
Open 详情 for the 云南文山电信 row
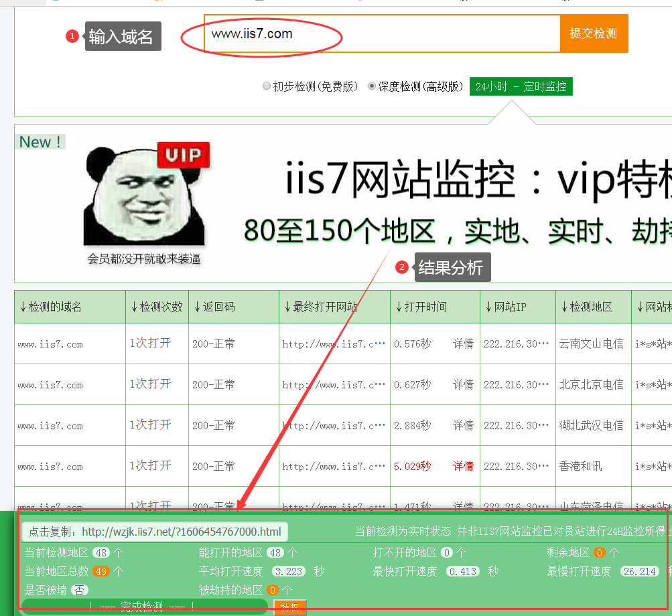coord(463,343)
